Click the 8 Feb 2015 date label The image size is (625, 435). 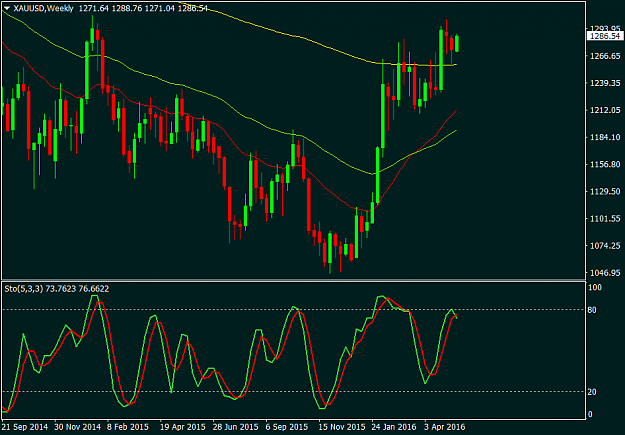128,427
